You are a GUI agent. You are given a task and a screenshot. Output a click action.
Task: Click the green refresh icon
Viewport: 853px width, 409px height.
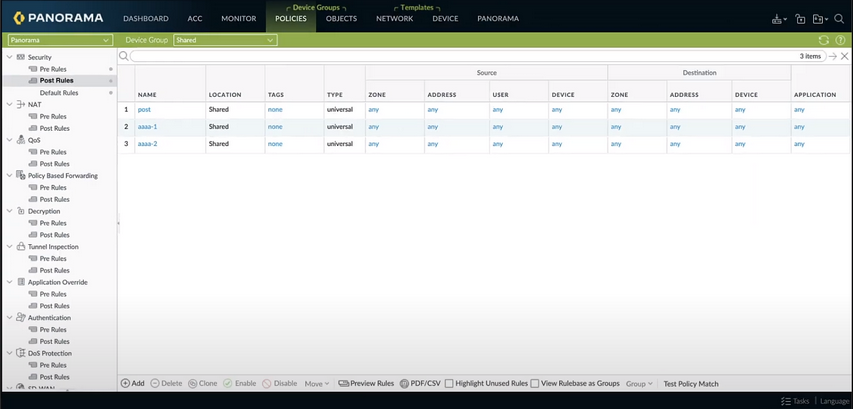coord(824,40)
